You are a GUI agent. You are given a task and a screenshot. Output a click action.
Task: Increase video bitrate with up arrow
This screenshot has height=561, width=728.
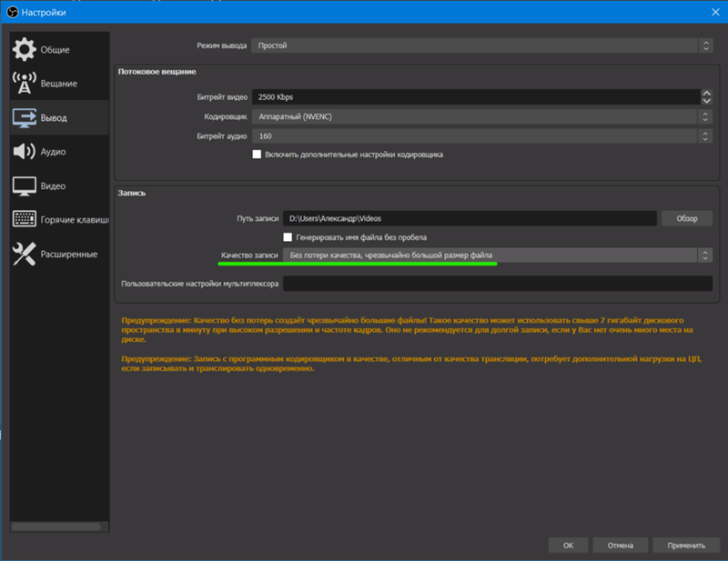pyautogui.click(x=706, y=93)
